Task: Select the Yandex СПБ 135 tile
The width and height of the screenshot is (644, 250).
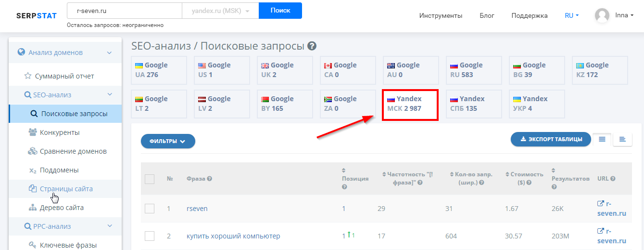Action: pos(474,104)
